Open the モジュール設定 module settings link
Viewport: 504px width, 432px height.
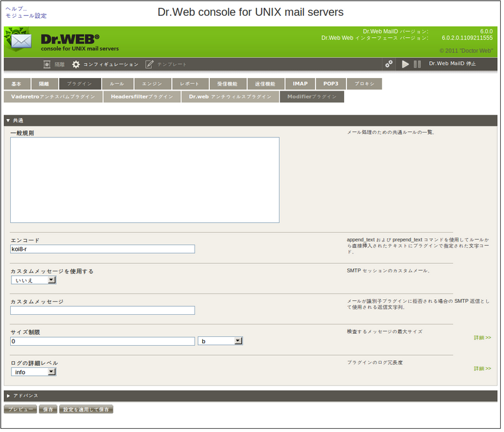[26, 16]
